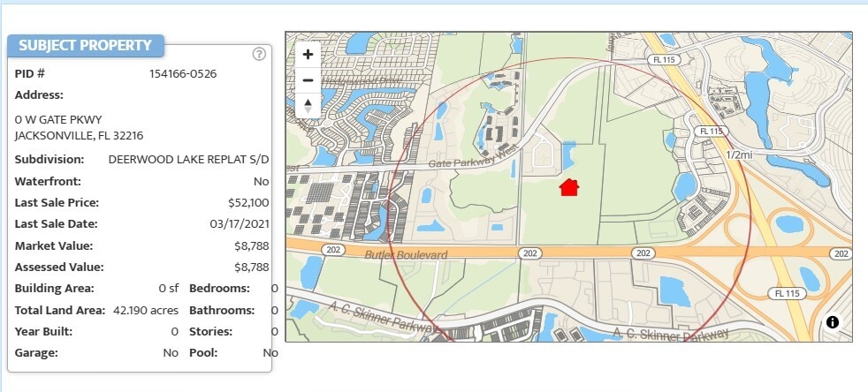Click the Last Sale Price value $52,100

point(248,202)
